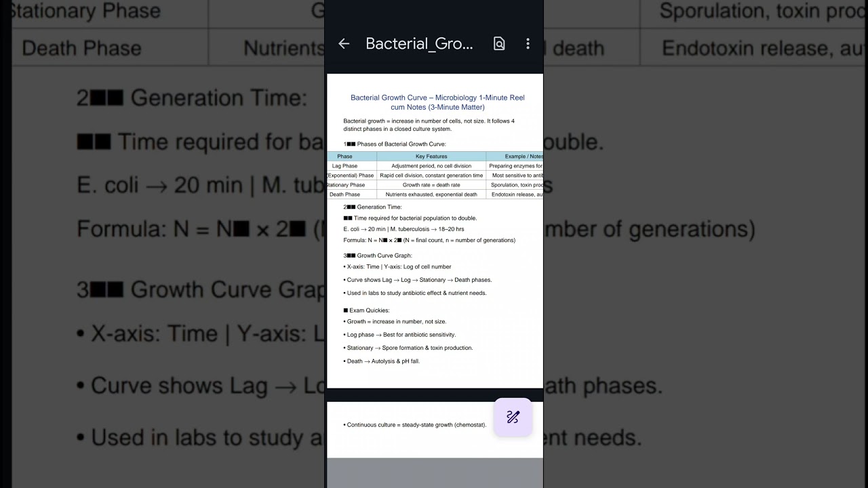Click 'Continuous culture = steady-state growth (chemostat).'
The height and width of the screenshot is (488, 868).
pyautogui.click(x=415, y=425)
